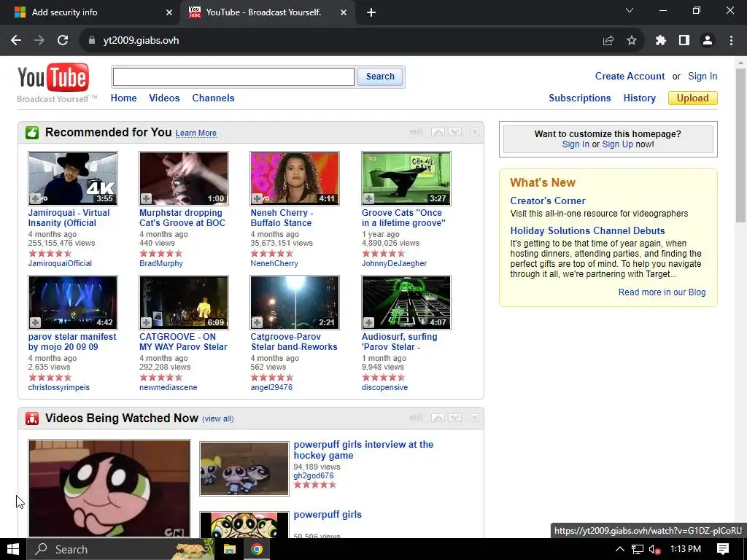
Task: Click the YouTube search input field
Action: [233, 77]
